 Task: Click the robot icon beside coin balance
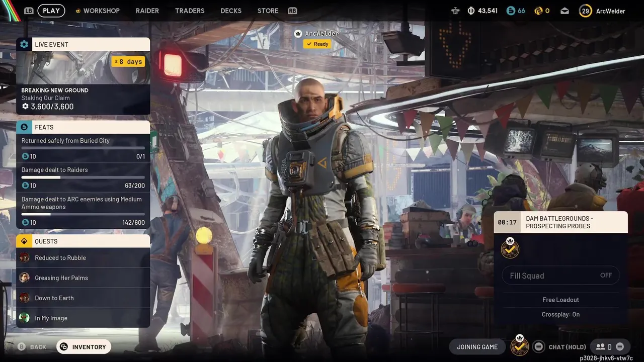pyautogui.click(x=455, y=11)
